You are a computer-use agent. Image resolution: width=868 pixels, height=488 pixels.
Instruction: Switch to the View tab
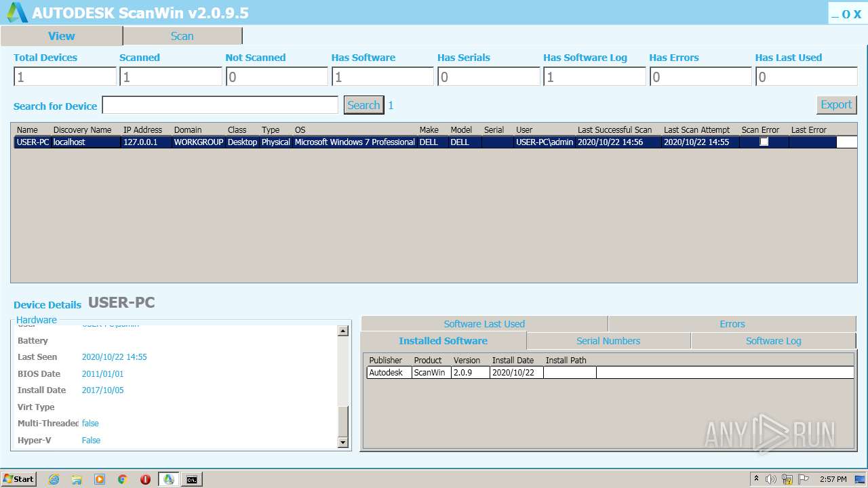62,36
